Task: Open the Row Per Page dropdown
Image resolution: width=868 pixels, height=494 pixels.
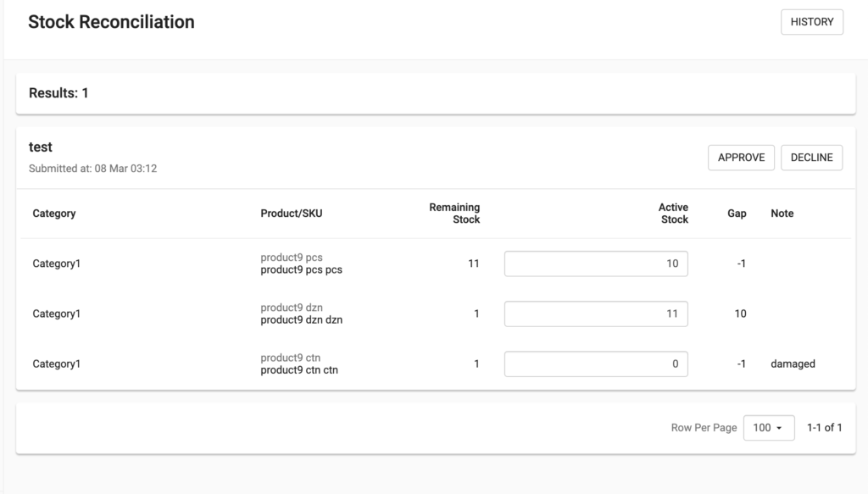Action: [x=768, y=428]
